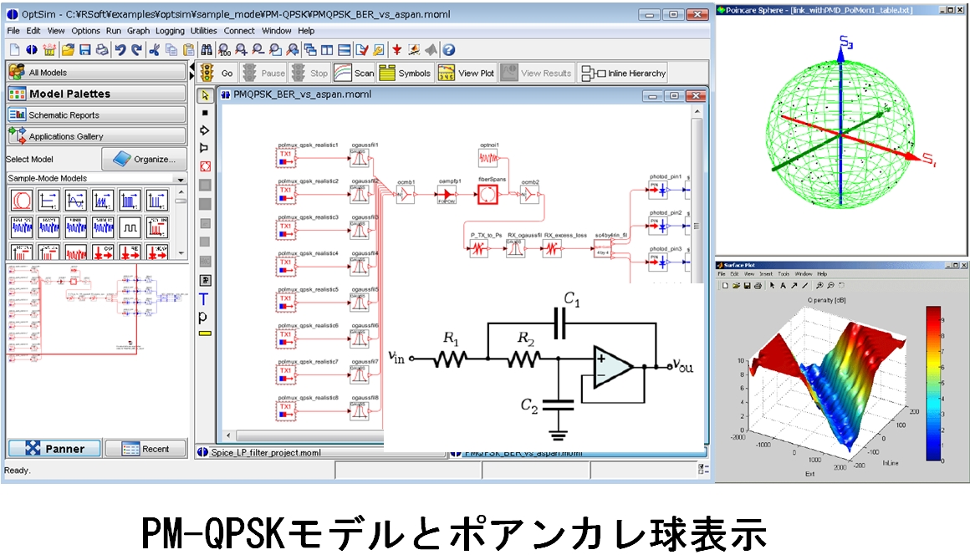Pick the fiber loop model palette icon

22,201
